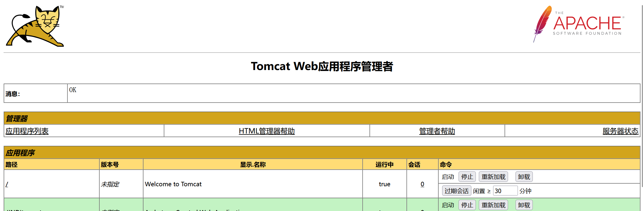644x211 pixels.
Task: Click the 管理器 section header
Action: (322, 118)
